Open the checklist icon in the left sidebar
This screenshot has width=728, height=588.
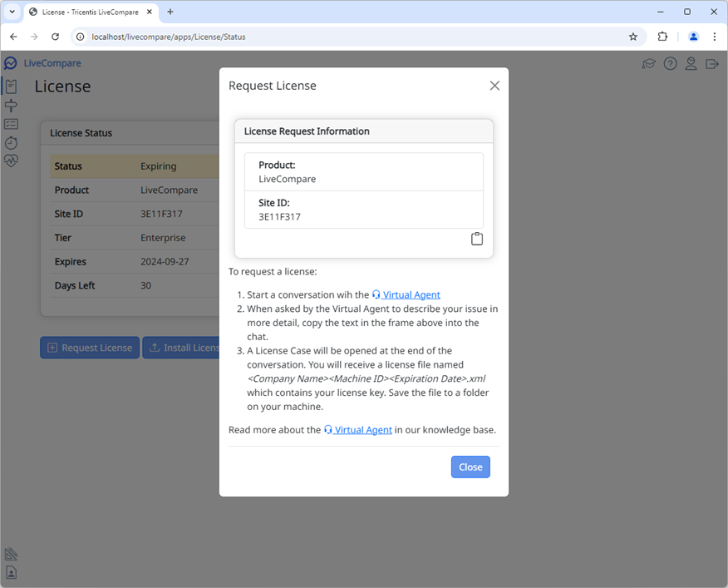(x=11, y=123)
